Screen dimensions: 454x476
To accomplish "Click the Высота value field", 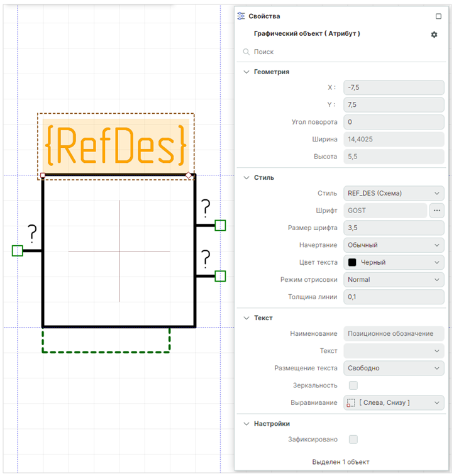I will click(x=394, y=157).
